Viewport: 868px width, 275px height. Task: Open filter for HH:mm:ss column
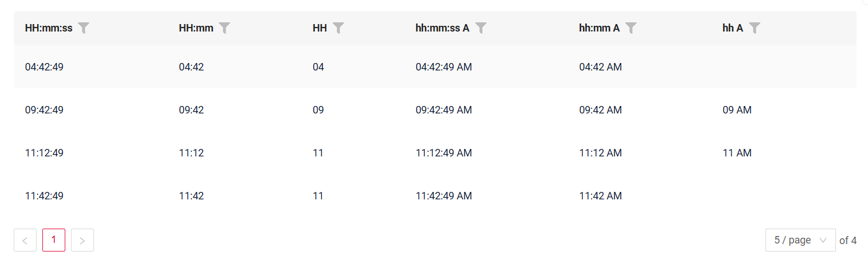[x=84, y=28]
